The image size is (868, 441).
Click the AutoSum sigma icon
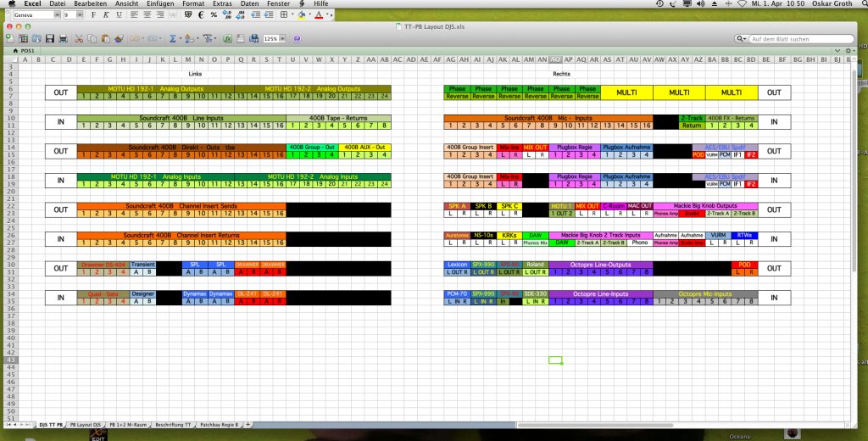point(173,39)
